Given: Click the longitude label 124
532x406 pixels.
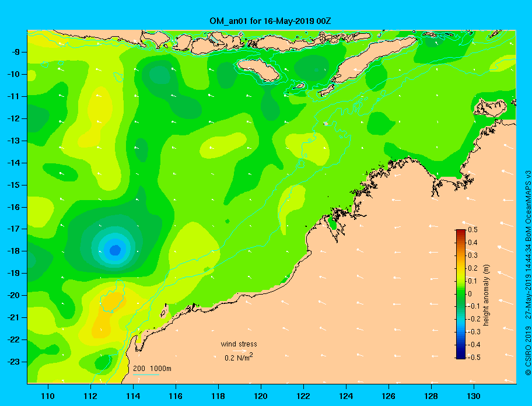Looking at the screenshot, I should [346, 396].
